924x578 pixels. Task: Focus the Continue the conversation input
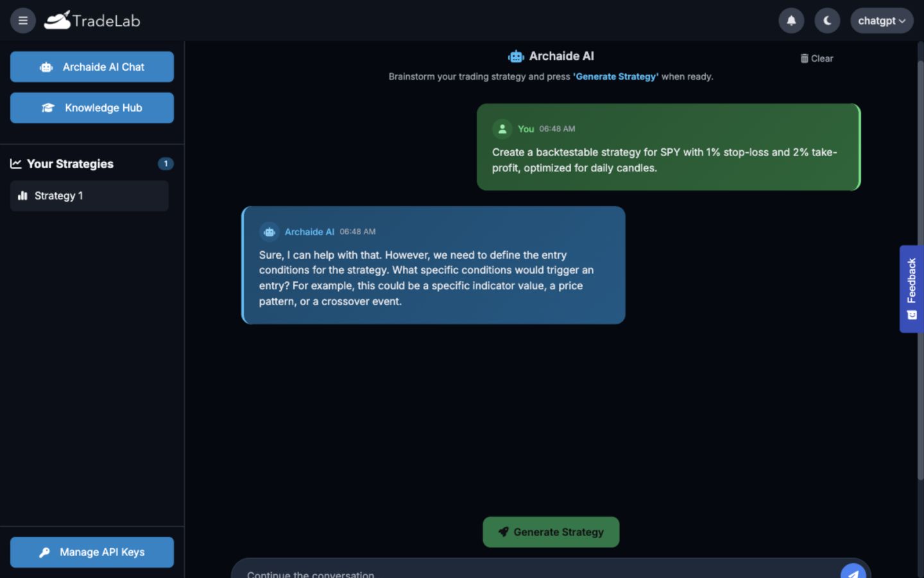coord(536,571)
